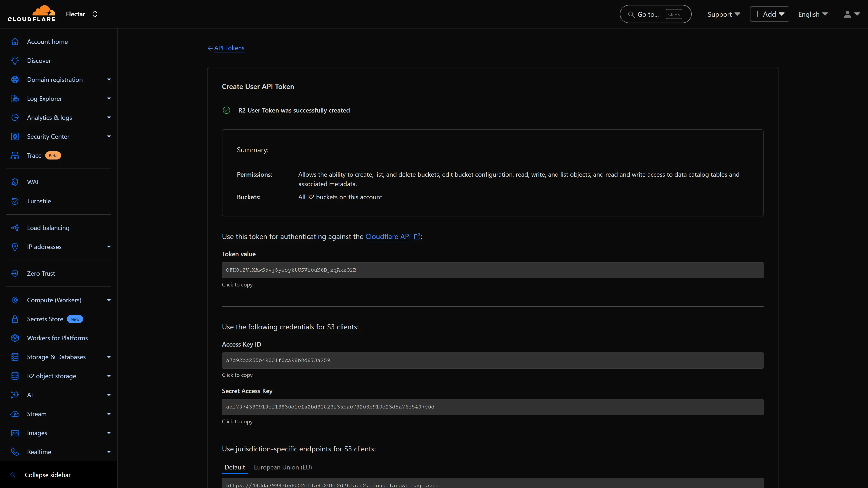Open the Turnstile sidebar icon
The height and width of the screenshot is (488, 868).
pos(15,201)
